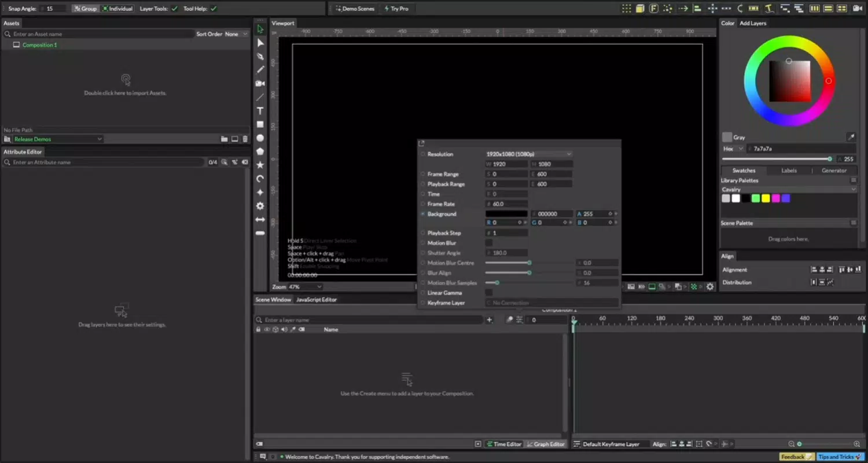The image size is (868, 463).
Task: Switch to the Graph Editor
Action: (545, 444)
